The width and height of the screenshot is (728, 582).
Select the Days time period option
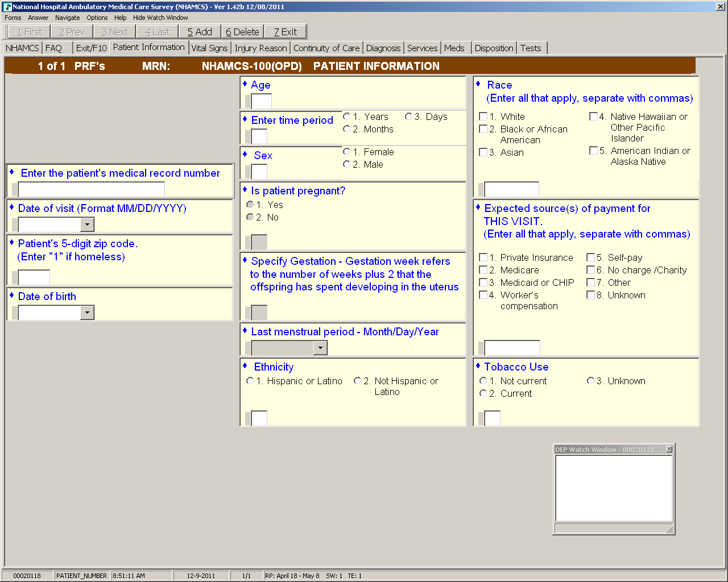(408, 117)
